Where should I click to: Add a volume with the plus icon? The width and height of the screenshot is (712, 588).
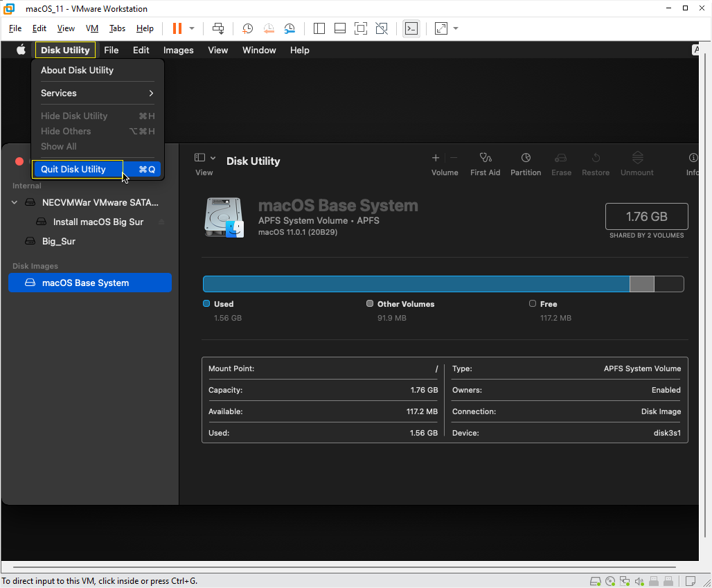[436, 157]
